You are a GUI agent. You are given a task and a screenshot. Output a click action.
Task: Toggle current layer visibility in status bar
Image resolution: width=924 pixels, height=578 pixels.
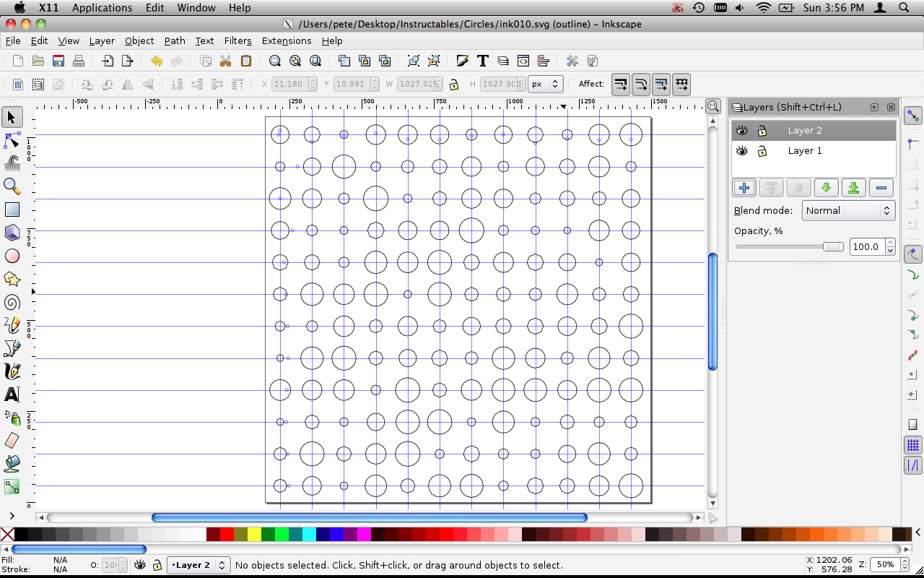coord(140,565)
